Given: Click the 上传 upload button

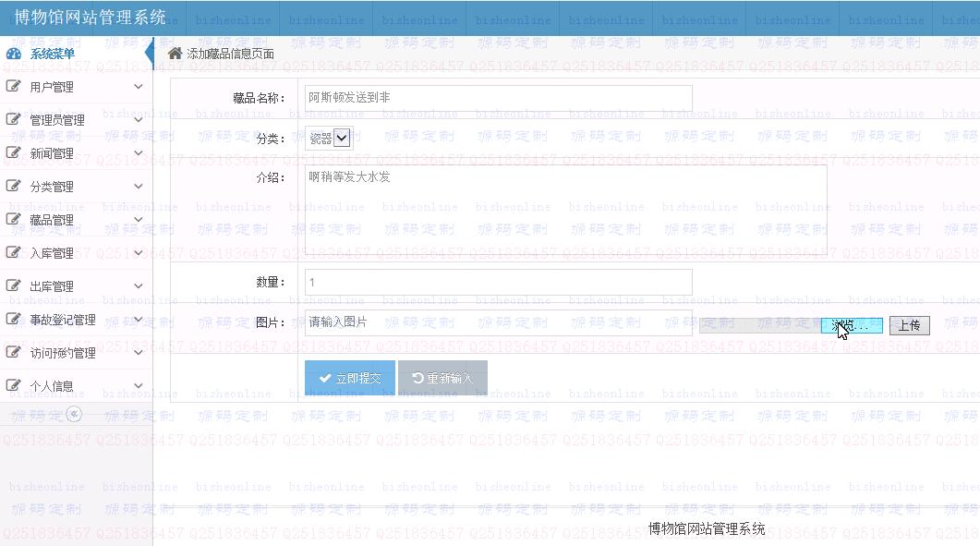Looking at the screenshot, I should pyautogui.click(x=910, y=325).
